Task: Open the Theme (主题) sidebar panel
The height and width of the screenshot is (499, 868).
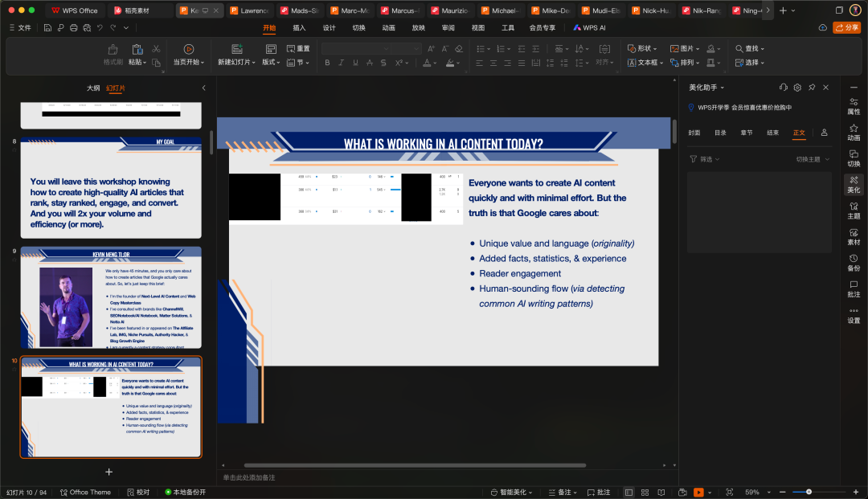Action: pyautogui.click(x=854, y=211)
